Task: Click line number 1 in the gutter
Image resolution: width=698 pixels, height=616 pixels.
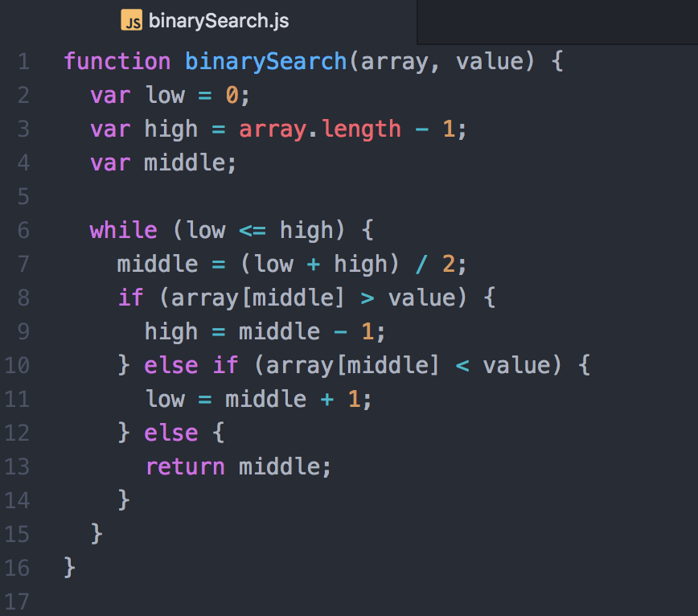Action: (x=23, y=61)
